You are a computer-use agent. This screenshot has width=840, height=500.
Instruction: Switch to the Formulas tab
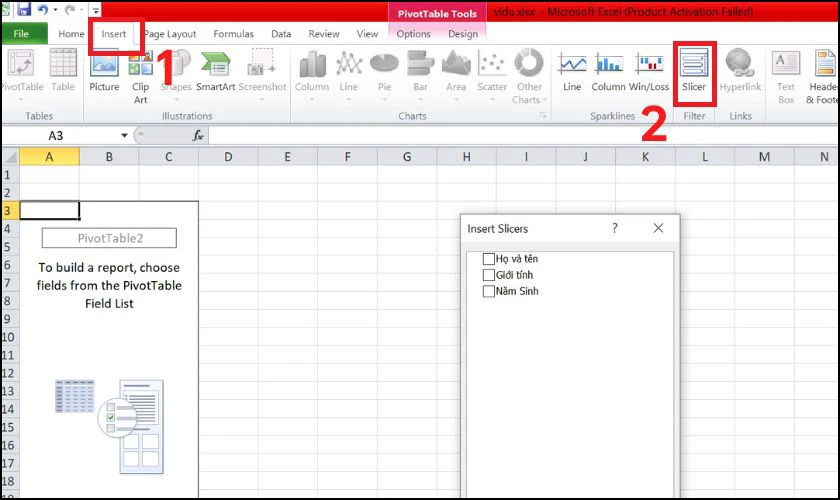(234, 34)
